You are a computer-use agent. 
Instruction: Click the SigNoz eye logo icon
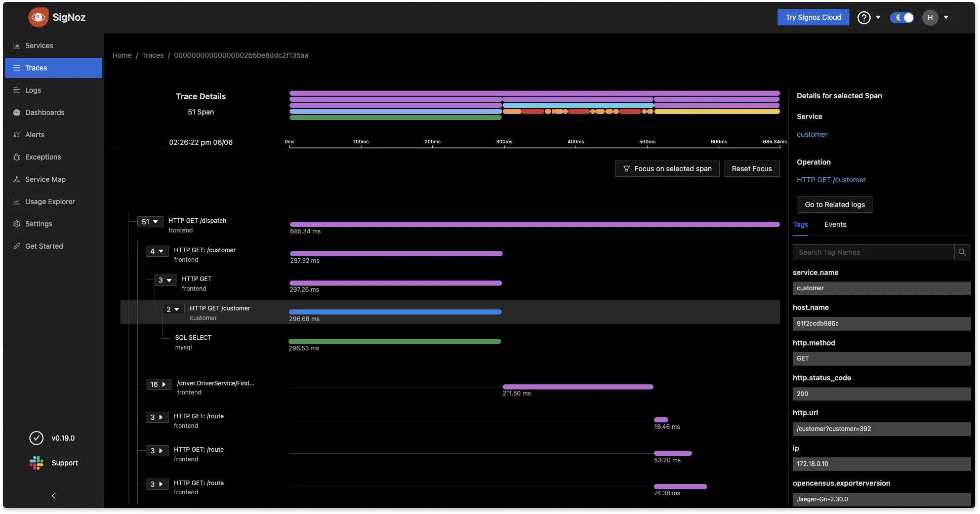(x=38, y=17)
